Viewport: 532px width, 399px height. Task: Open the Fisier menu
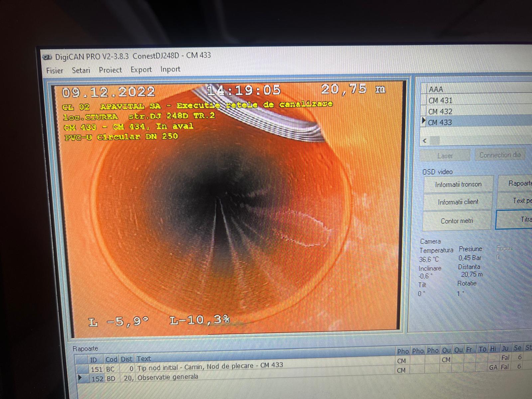[x=55, y=70]
